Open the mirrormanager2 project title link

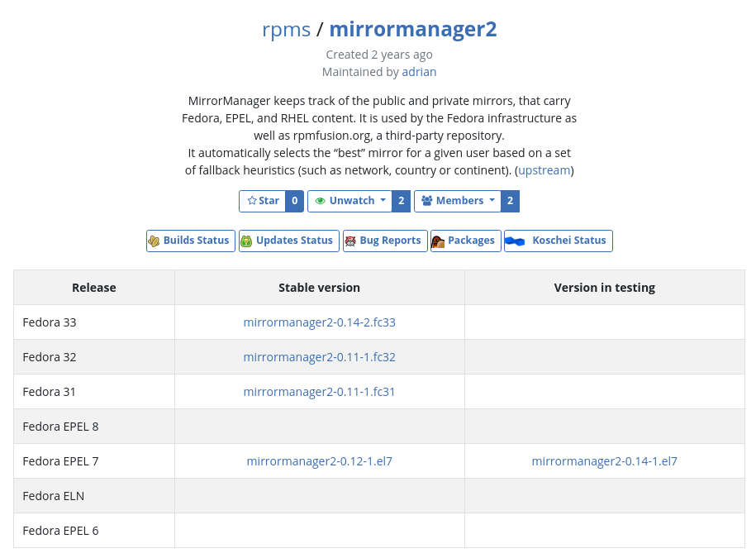pyautogui.click(x=413, y=29)
